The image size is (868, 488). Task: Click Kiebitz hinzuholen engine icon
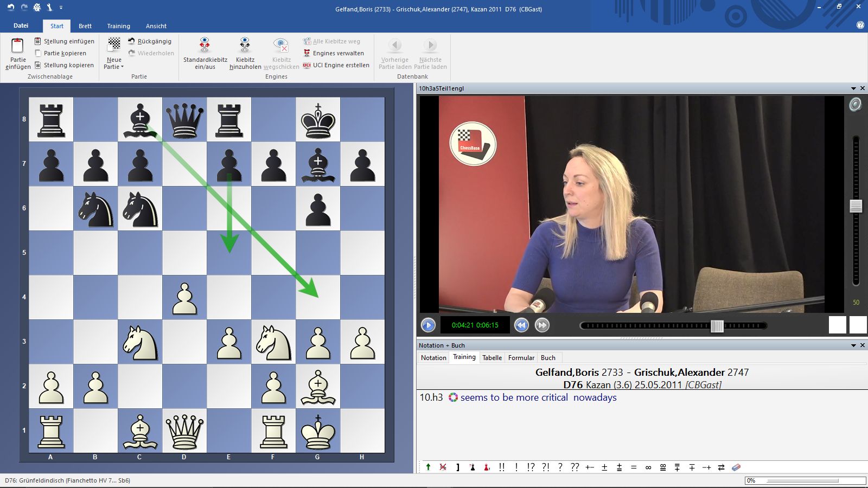pos(245,45)
